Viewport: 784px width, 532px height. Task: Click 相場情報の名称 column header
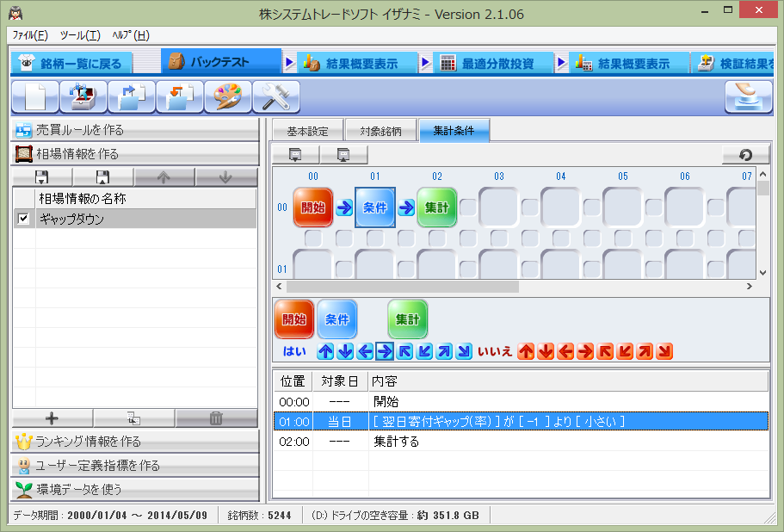(145, 199)
